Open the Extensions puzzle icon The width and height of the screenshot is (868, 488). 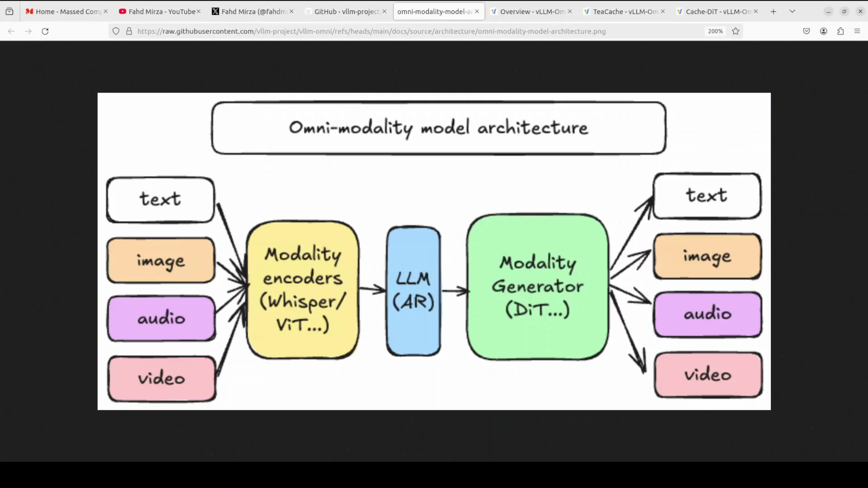[840, 31]
